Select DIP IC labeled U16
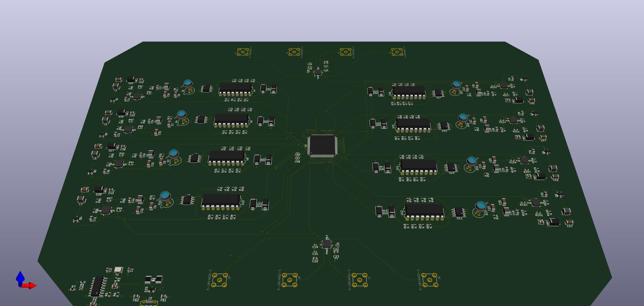Image resolution: width=644 pixels, height=306 pixels. click(x=413, y=124)
